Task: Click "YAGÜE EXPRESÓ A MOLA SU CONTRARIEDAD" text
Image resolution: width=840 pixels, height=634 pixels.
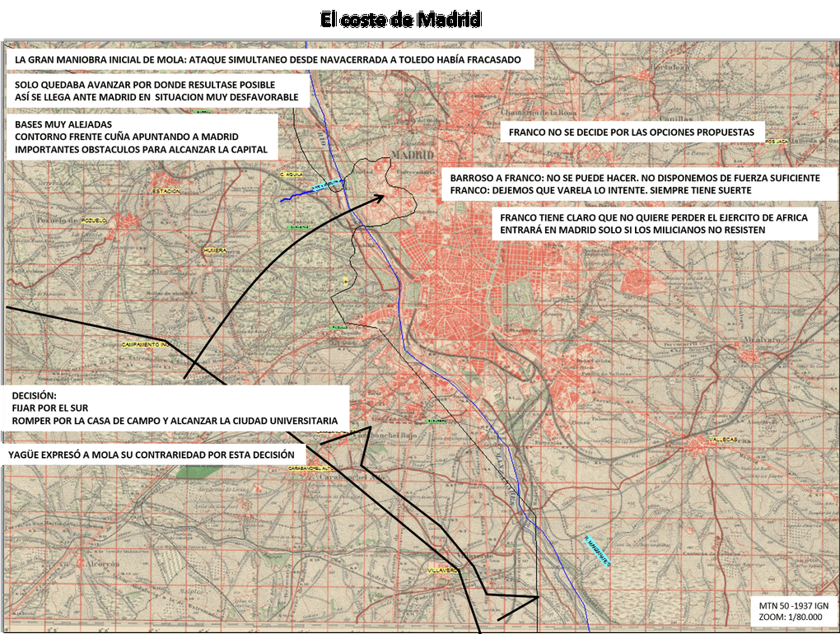Action: tap(151, 455)
